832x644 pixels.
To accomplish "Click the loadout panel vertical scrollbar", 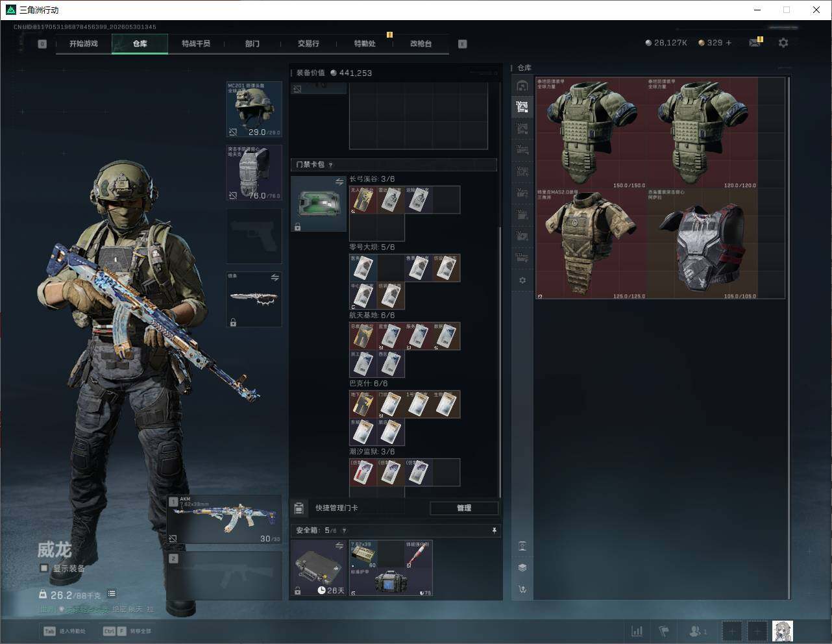I will tap(500, 362).
